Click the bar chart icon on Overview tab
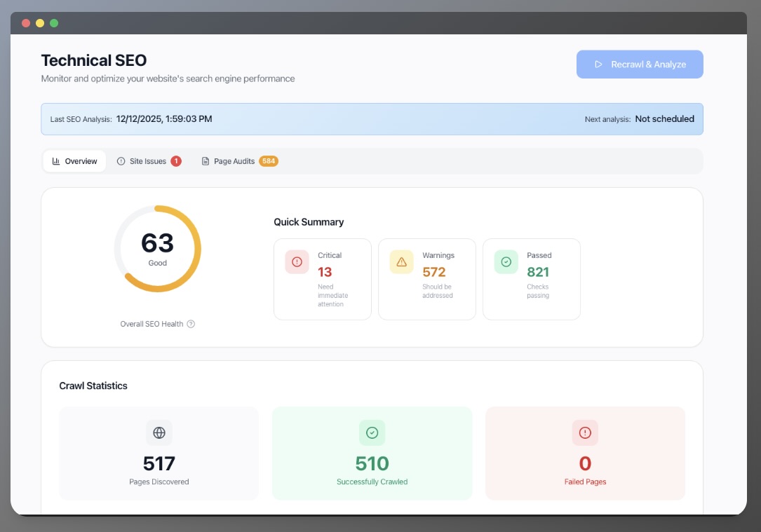The width and height of the screenshot is (761, 532). 55,161
